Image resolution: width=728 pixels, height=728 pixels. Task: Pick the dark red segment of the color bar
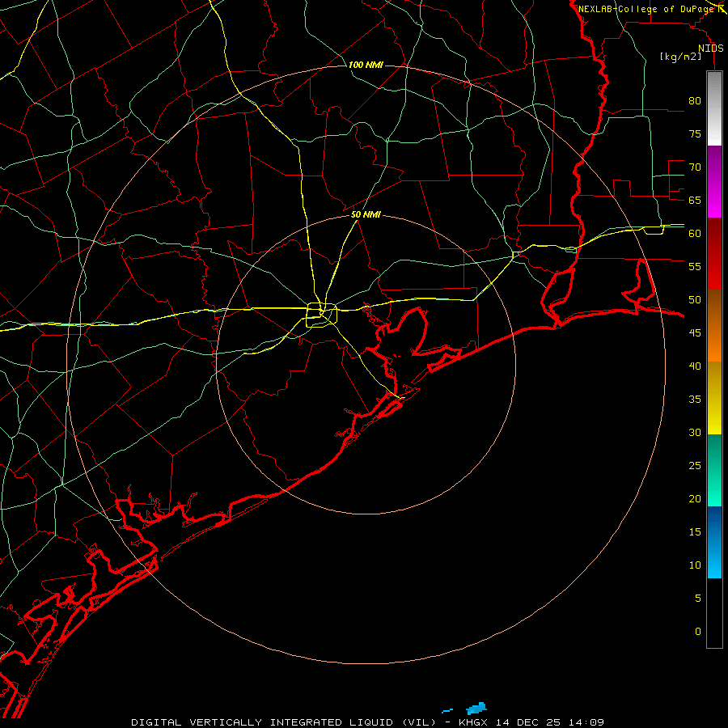coord(714,253)
